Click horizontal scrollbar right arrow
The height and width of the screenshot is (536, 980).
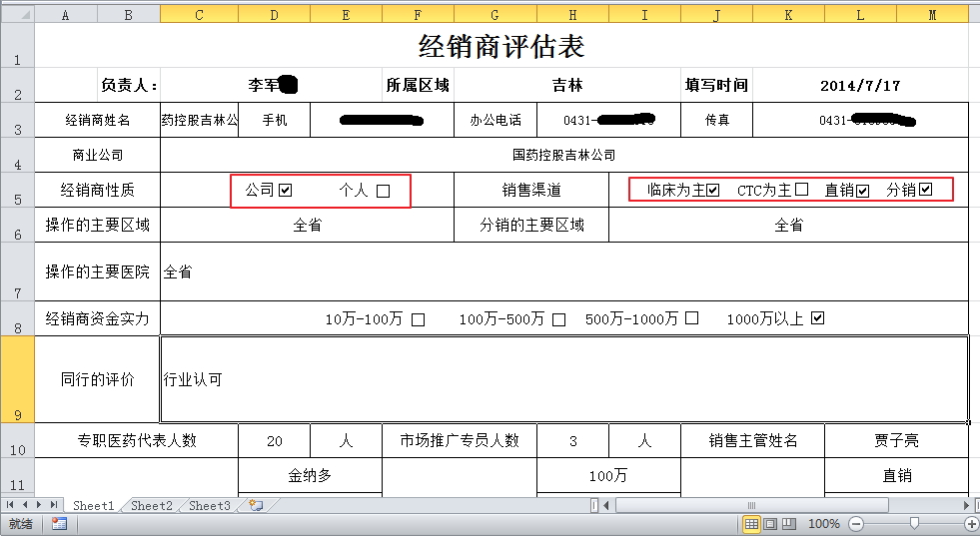[x=967, y=505]
